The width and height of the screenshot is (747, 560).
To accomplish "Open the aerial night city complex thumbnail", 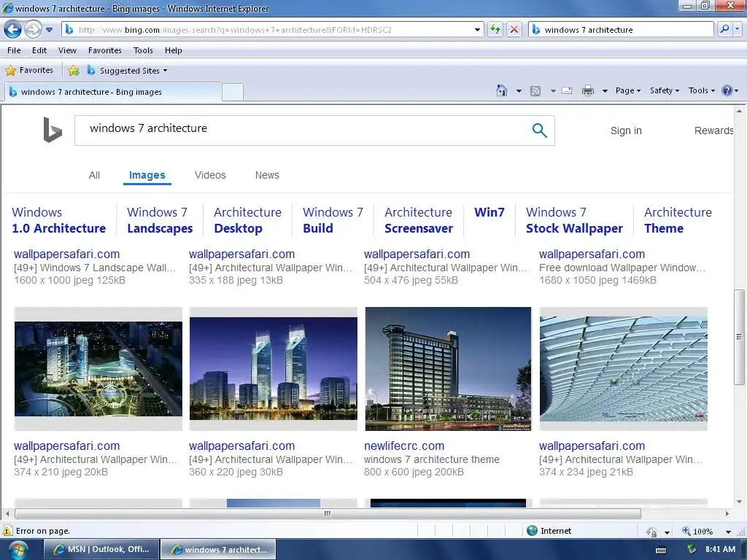I will tap(98, 369).
